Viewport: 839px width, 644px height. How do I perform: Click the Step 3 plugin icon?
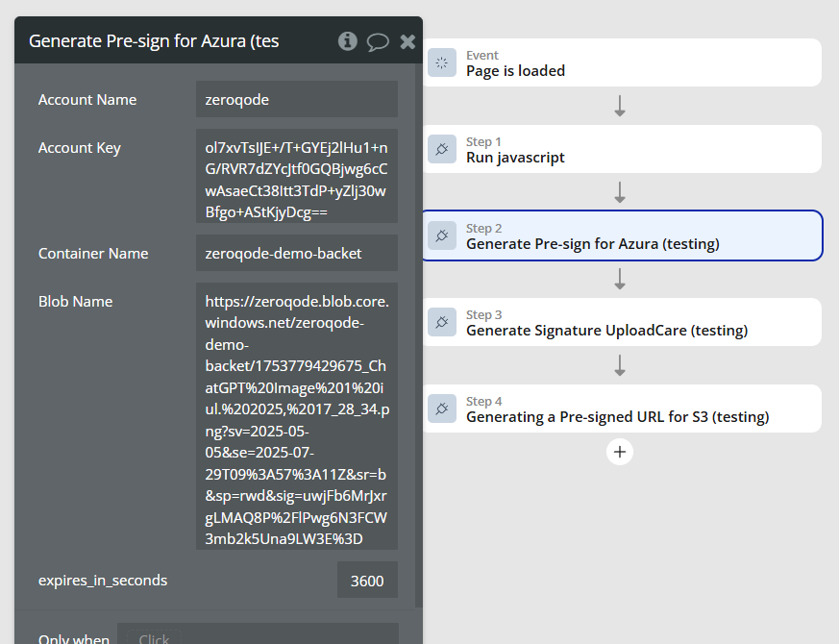442,322
